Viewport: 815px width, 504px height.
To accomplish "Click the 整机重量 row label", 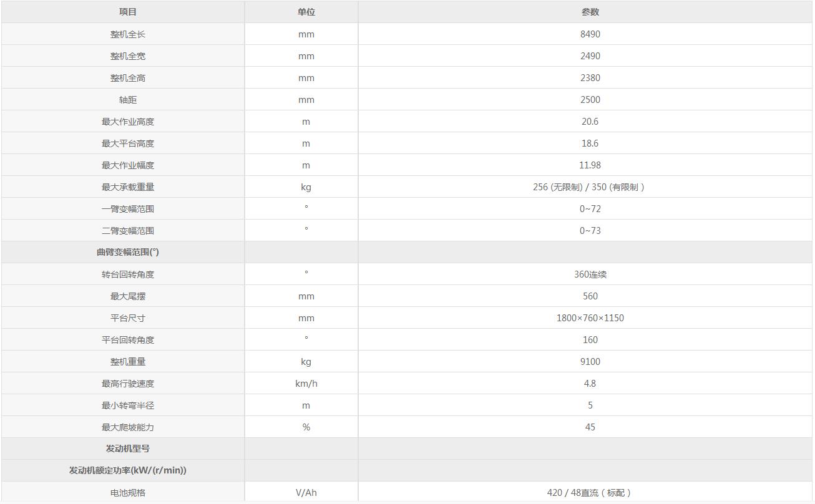I will click(128, 362).
